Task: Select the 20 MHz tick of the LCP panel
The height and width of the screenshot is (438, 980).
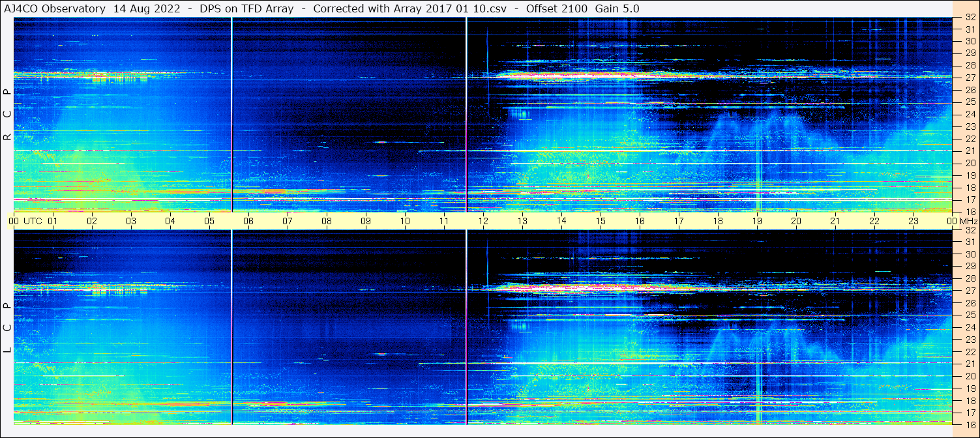Action: [x=970, y=376]
